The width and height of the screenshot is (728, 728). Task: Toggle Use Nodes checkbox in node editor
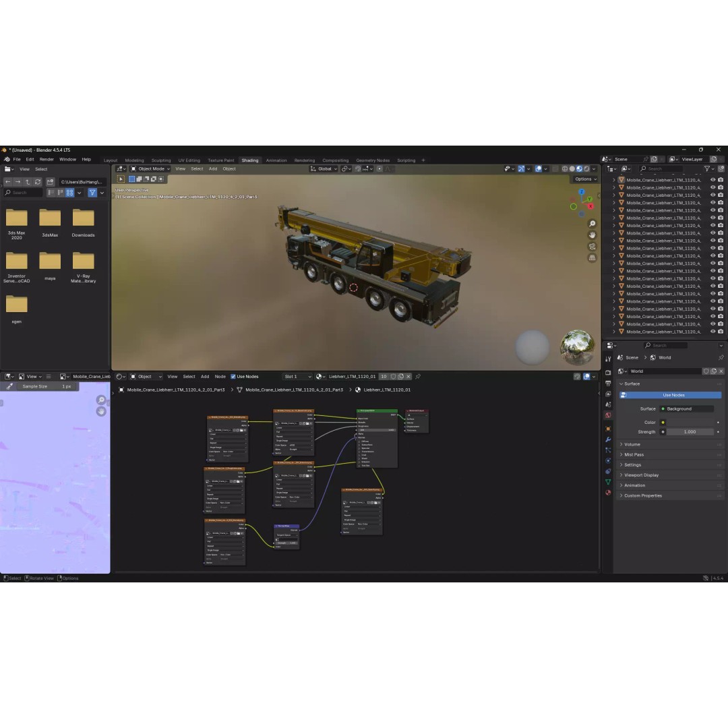tap(233, 377)
